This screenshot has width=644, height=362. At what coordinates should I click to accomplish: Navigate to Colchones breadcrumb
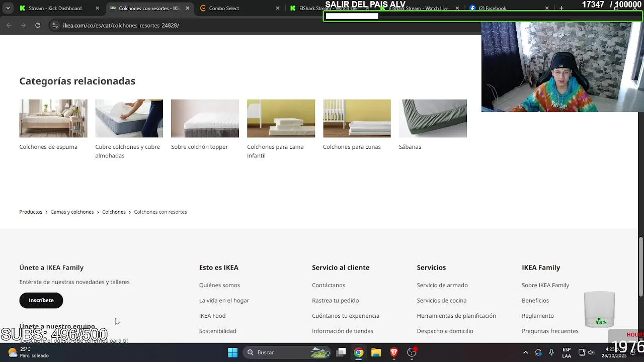coord(114,212)
